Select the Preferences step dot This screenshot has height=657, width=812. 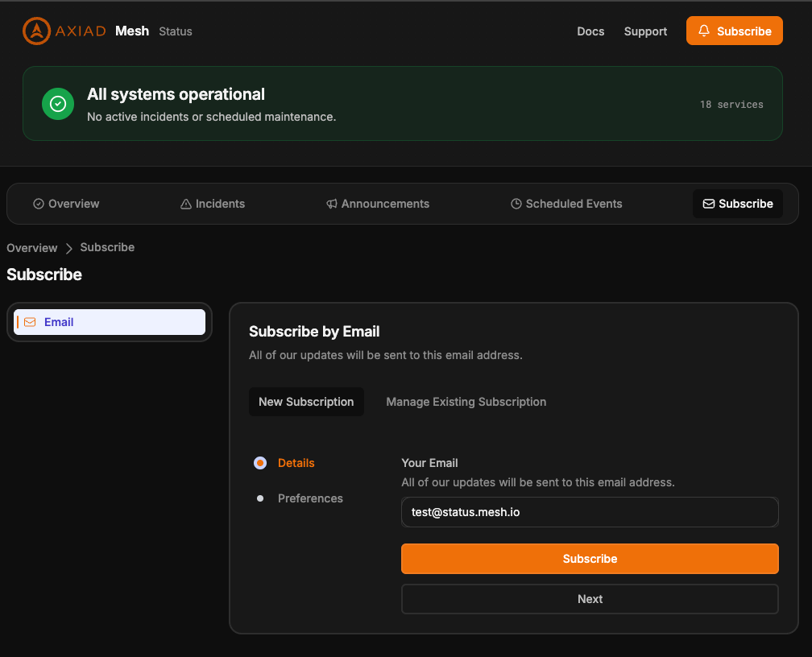pos(260,498)
